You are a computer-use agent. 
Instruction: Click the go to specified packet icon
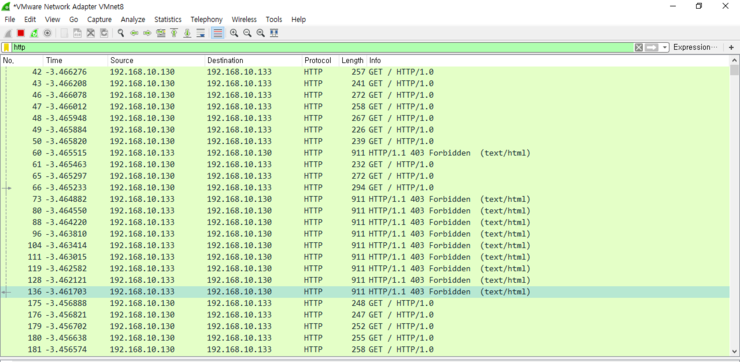point(160,33)
